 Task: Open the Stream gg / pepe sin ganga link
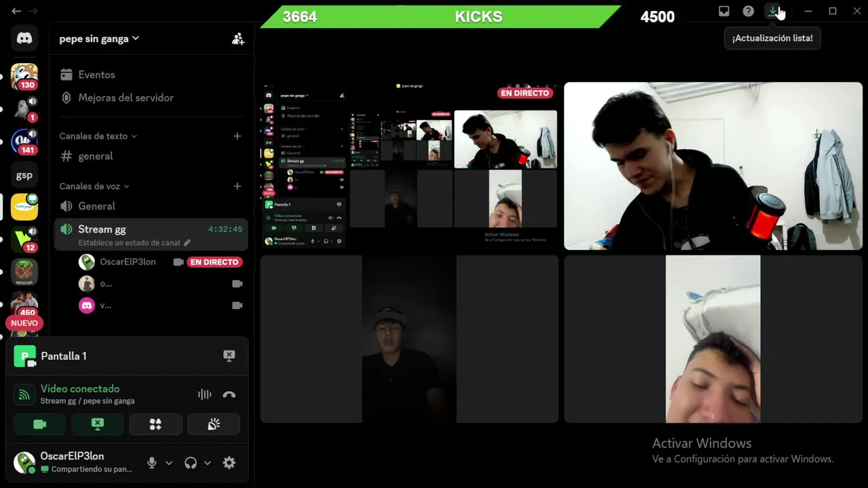pyautogui.click(x=87, y=401)
